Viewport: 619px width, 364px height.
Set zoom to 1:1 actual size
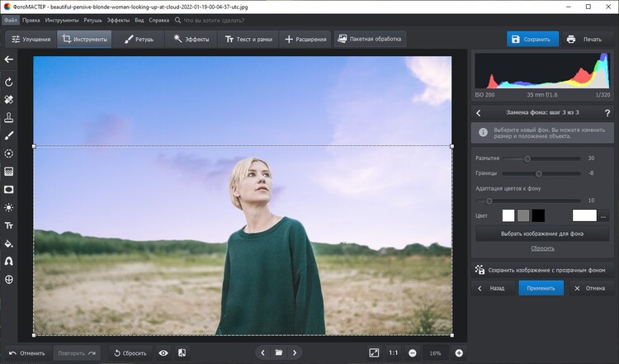[394, 352]
